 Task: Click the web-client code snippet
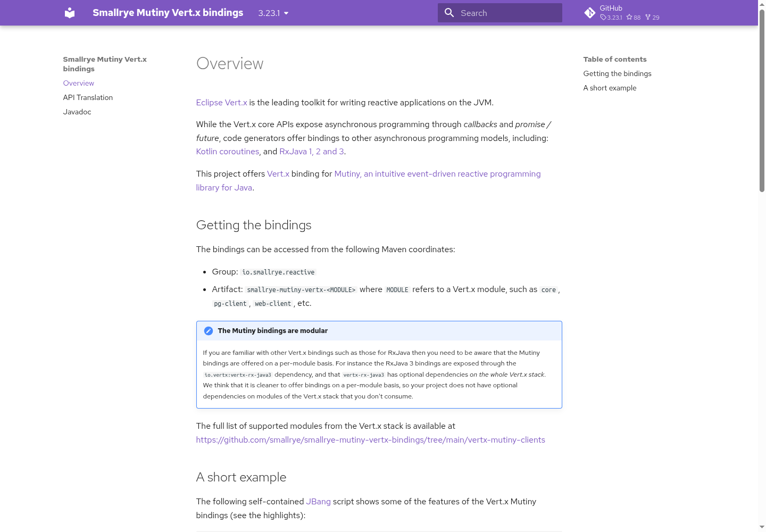point(273,304)
